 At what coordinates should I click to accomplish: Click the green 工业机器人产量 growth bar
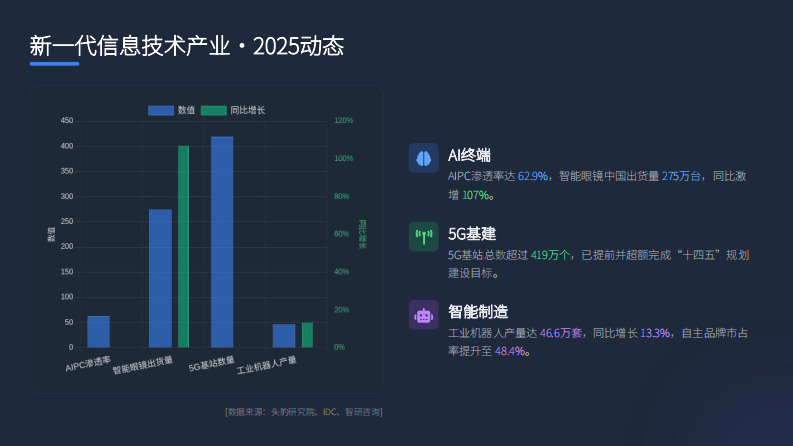pos(307,335)
